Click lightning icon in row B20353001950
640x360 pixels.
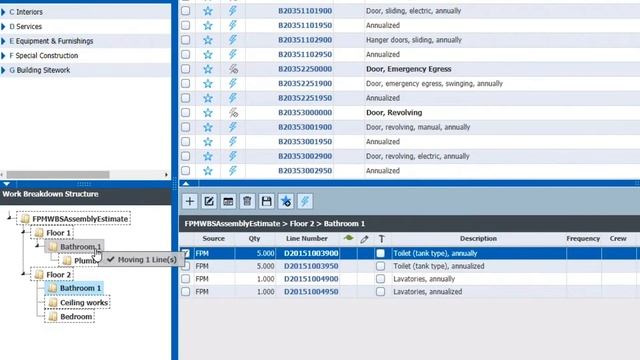(233, 142)
